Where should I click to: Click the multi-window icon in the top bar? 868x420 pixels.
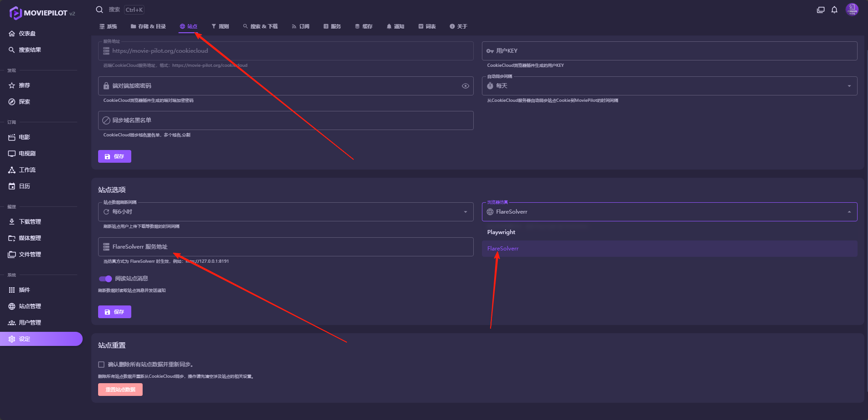click(821, 10)
